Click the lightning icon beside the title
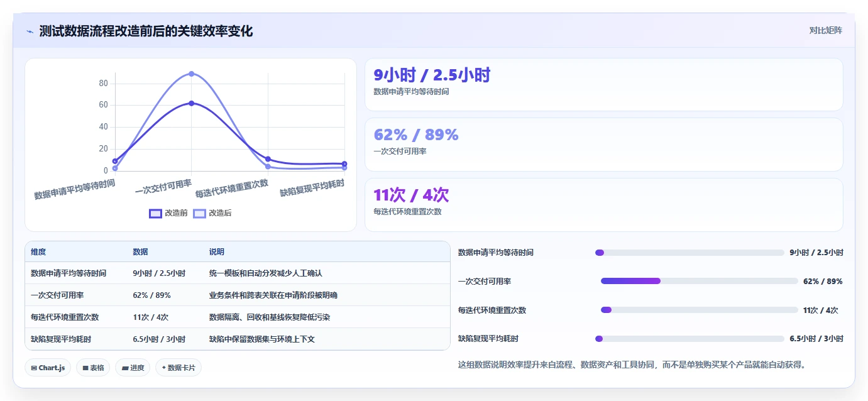 [x=30, y=31]
